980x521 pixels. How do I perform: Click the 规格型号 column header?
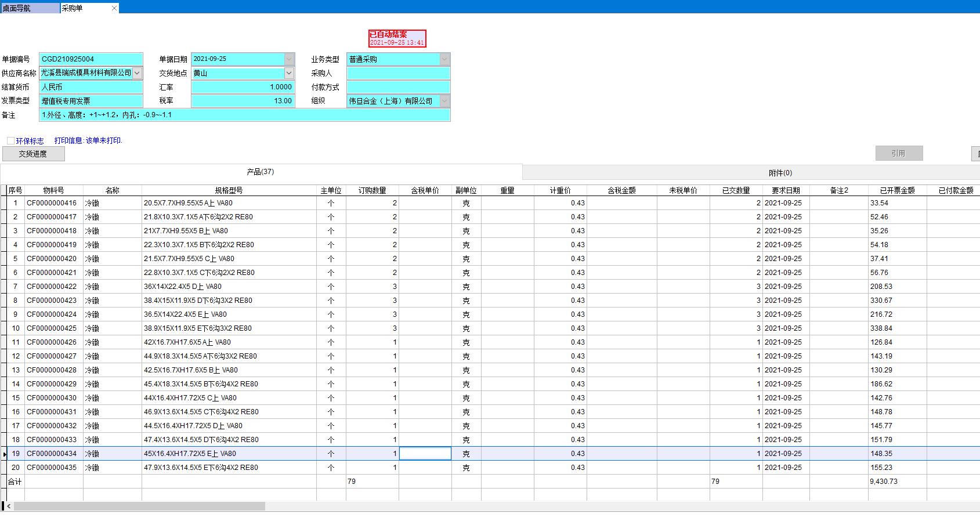[x=229, y=190]
